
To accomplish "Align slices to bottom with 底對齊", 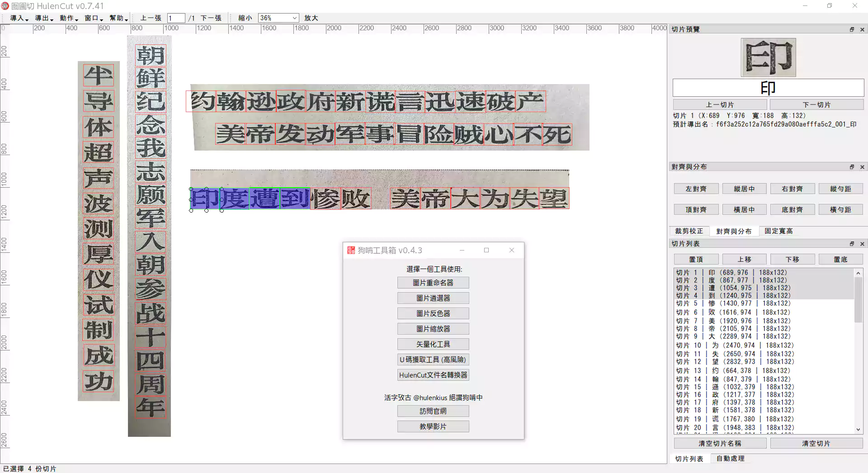I will point(793,210).
